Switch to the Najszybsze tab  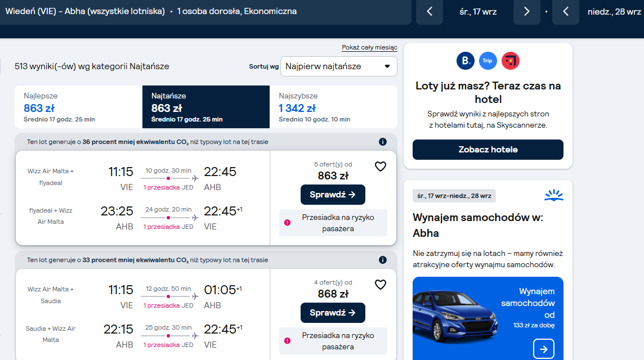click(333, 107)
